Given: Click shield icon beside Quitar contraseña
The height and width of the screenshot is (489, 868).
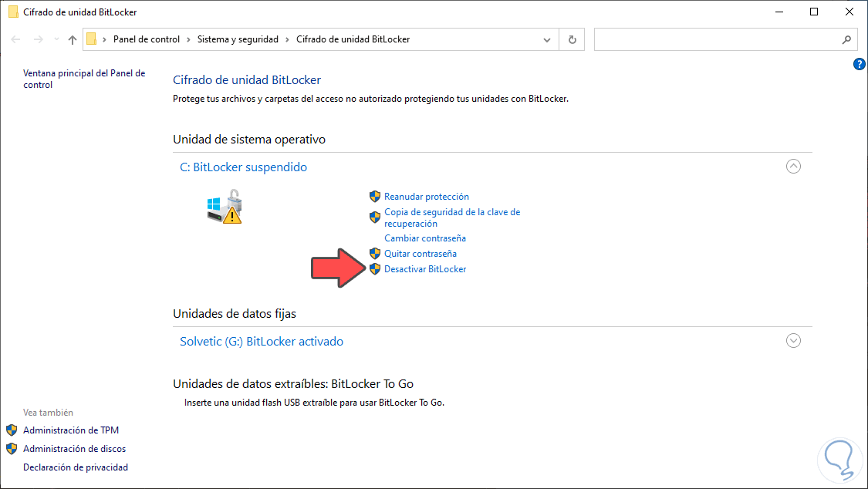Looking at the screenshot, I should pyautogui.click(x=375, y=253).
